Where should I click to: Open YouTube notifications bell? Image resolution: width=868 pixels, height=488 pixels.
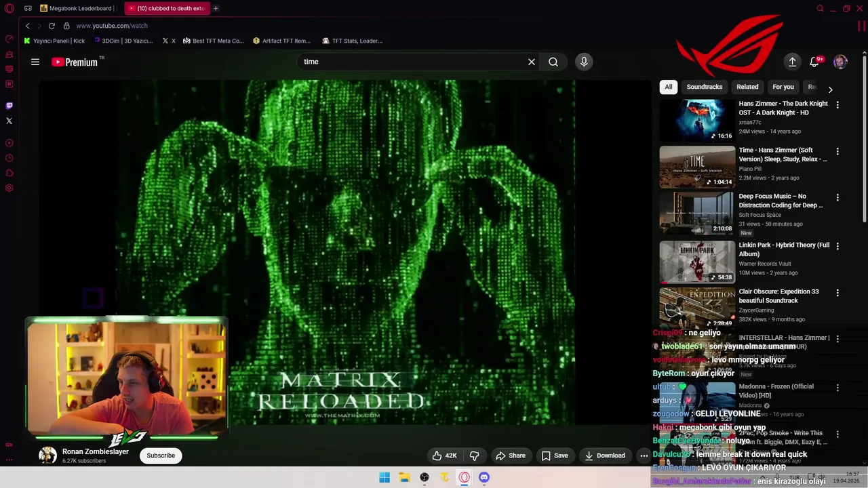[x=814, y=62]
